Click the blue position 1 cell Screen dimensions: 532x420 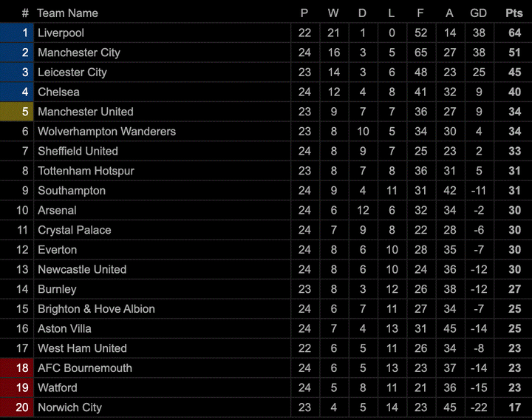[17, 33]
